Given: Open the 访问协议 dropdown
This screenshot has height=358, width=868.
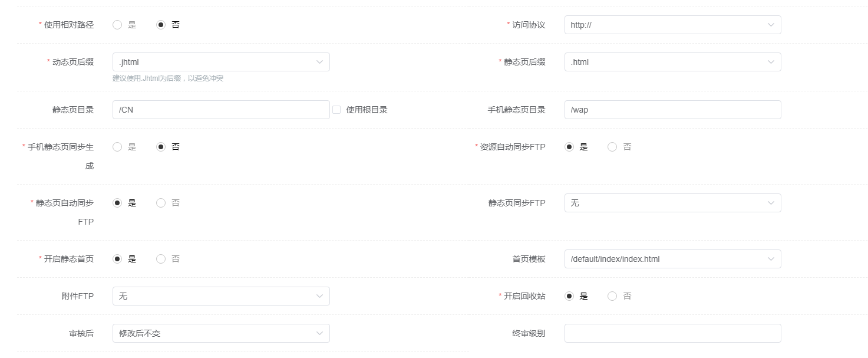Looking at the screenshot, I should (x=672, y=25).
